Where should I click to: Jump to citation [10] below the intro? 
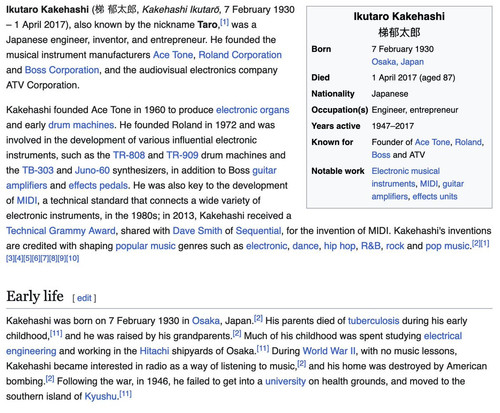73,258
